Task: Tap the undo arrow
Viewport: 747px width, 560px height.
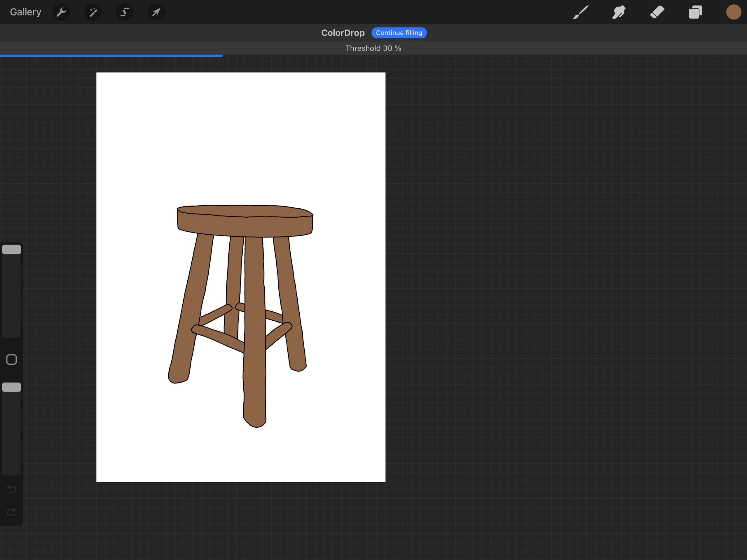Action: 11,489
